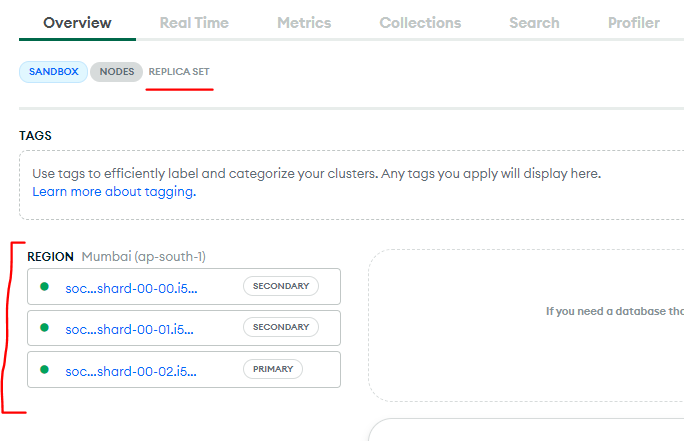Image resolution: width=684 pixels, height=441 pixels.
Task: Open the Learn more about tagging link
Action: click(x=113, y=191)
